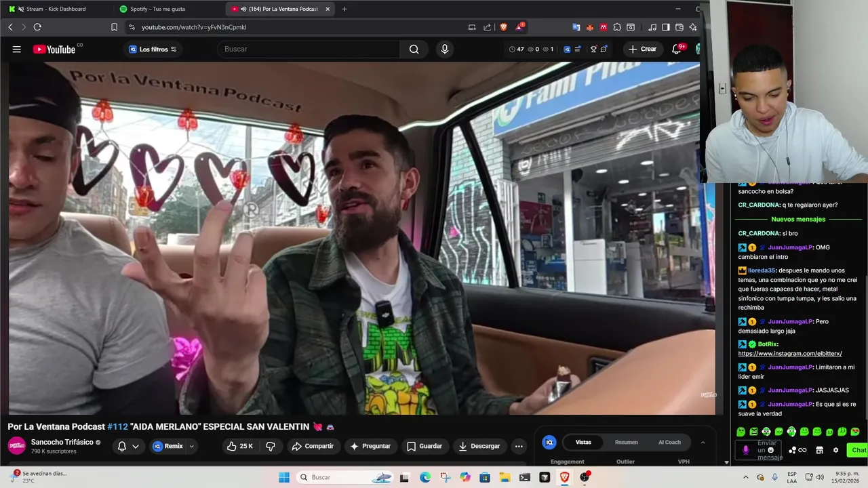
Task: Open Brave Leo AI sparkle icon
Action: 693,27
